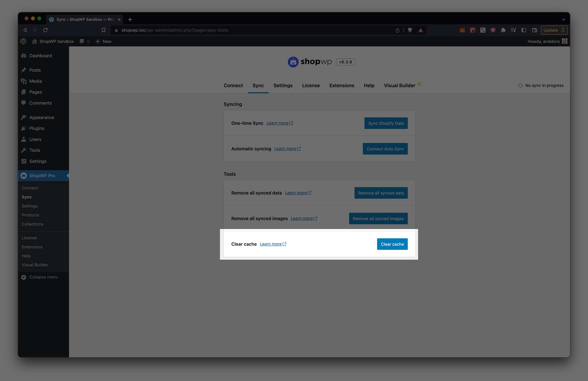Click the Settings menu icon
The width and height of the screenshot is (588, 381).
[x=24, y=161]
